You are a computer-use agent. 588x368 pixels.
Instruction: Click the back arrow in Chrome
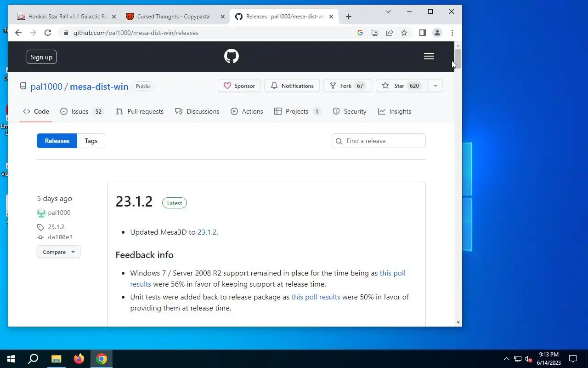click(x=18, y=33)
